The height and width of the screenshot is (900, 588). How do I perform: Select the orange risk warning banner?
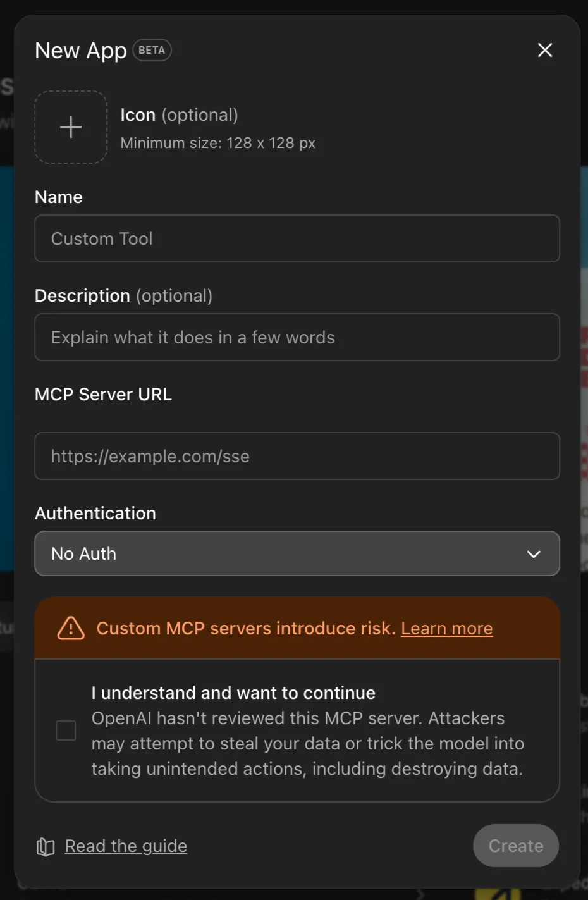(x=297, y=628)
